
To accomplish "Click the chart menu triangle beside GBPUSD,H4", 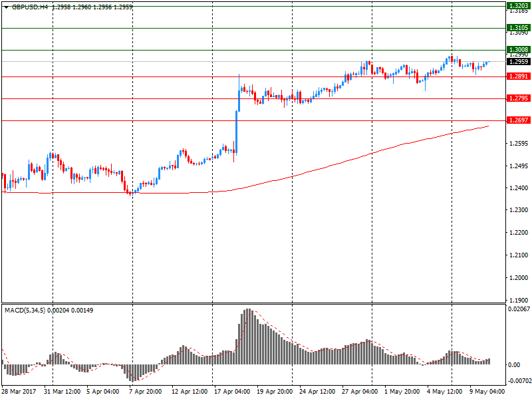I will click(7, 7).
